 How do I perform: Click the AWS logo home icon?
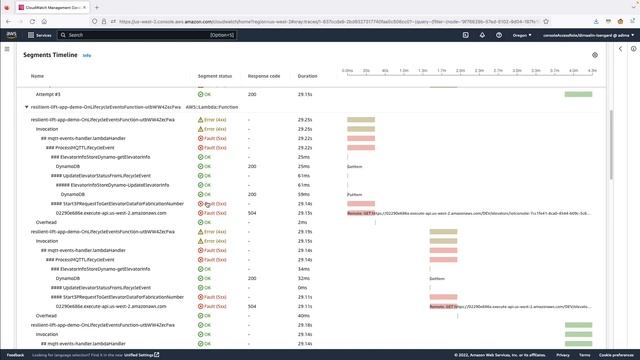pos(11,35)
